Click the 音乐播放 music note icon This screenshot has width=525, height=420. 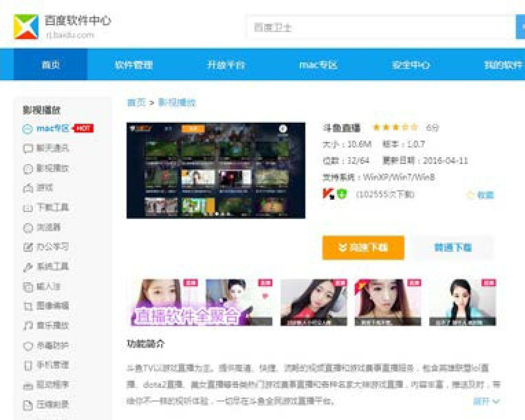(x=28, y=326)
